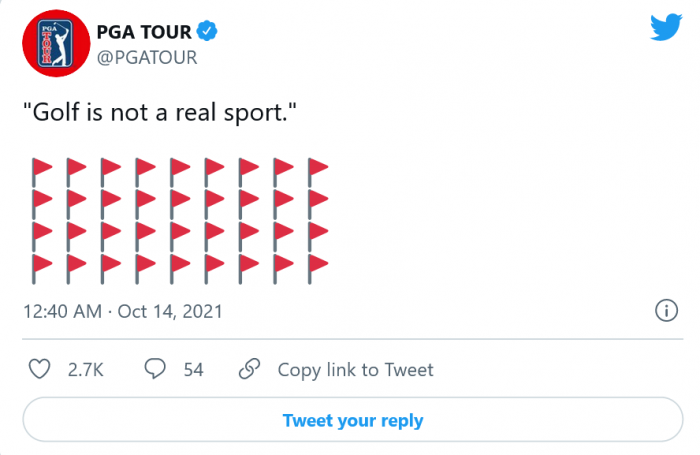Click first red flag in top row
The height and width of the screenshot is (455, 700).
pyautogui.click(x=41, y=168)
